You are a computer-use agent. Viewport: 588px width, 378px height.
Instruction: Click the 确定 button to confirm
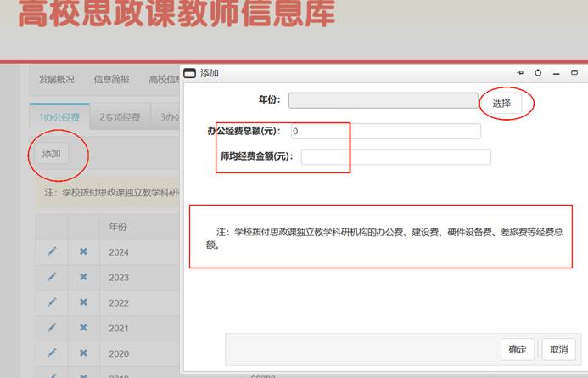point(518,349)
